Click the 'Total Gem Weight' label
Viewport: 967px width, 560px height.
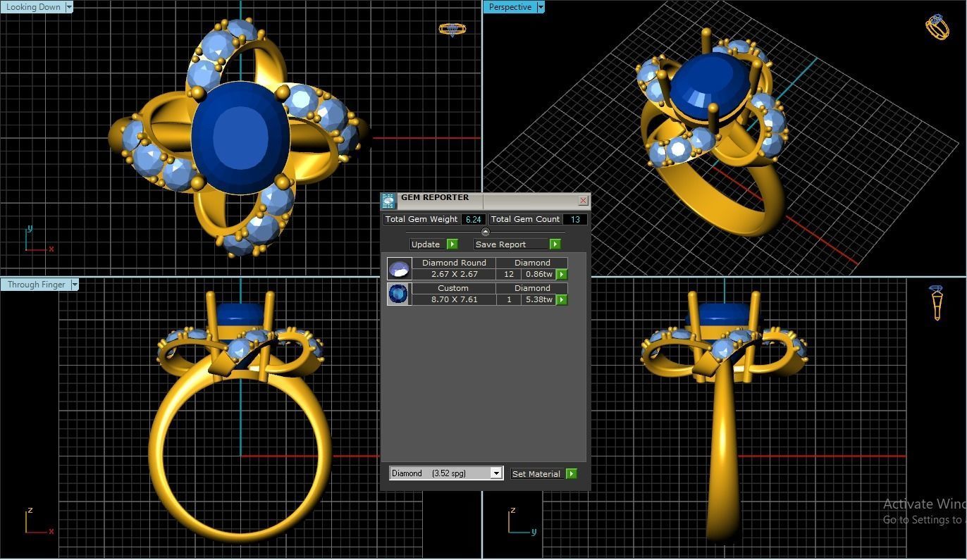pos(421,219)
